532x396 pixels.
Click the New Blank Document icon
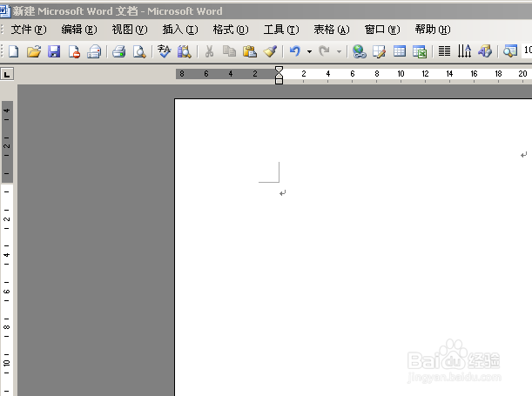coord(14,51)
